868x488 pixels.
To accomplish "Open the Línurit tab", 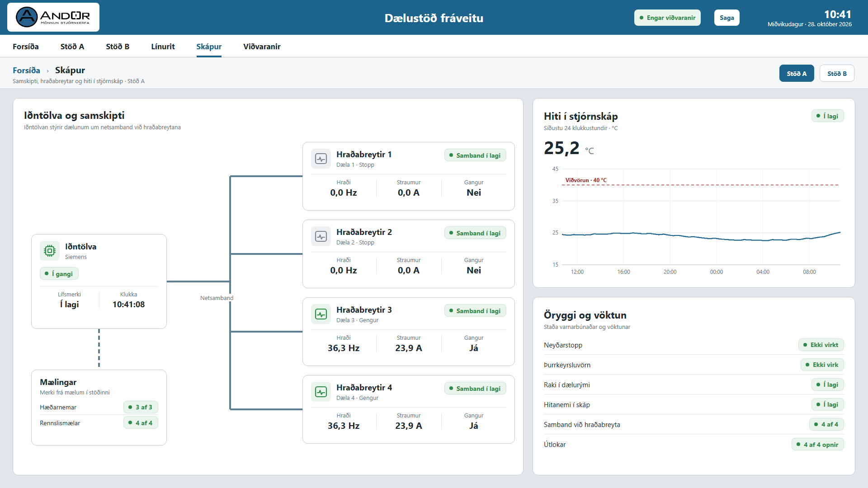I will point(163,47).
